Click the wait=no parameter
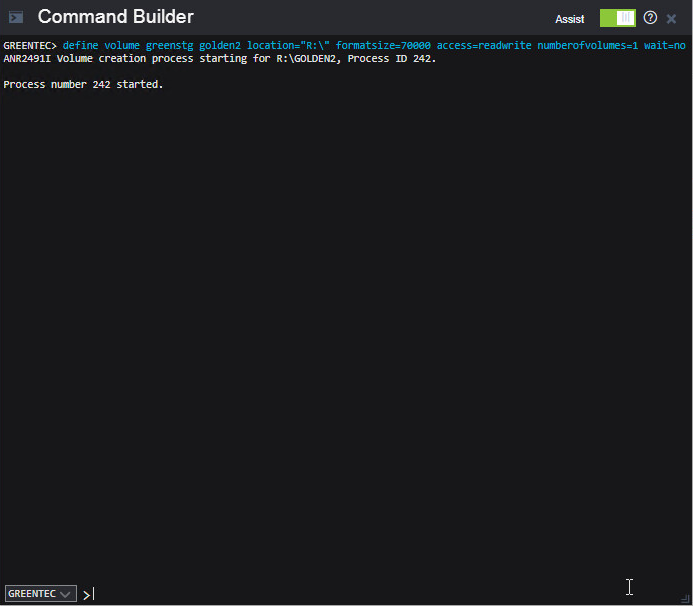This screenshot has height=606, width=693. [665, 46]
